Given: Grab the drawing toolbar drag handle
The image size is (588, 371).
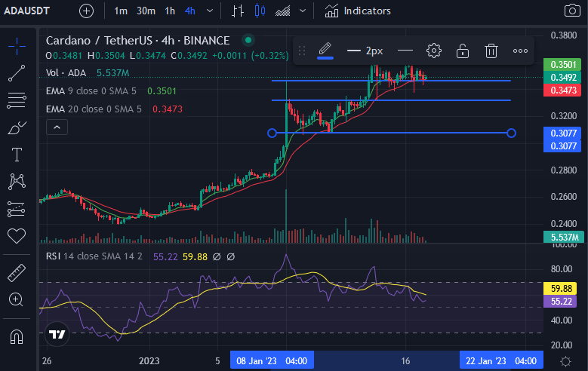Looking at the screenshot, I should pos(302,51).
